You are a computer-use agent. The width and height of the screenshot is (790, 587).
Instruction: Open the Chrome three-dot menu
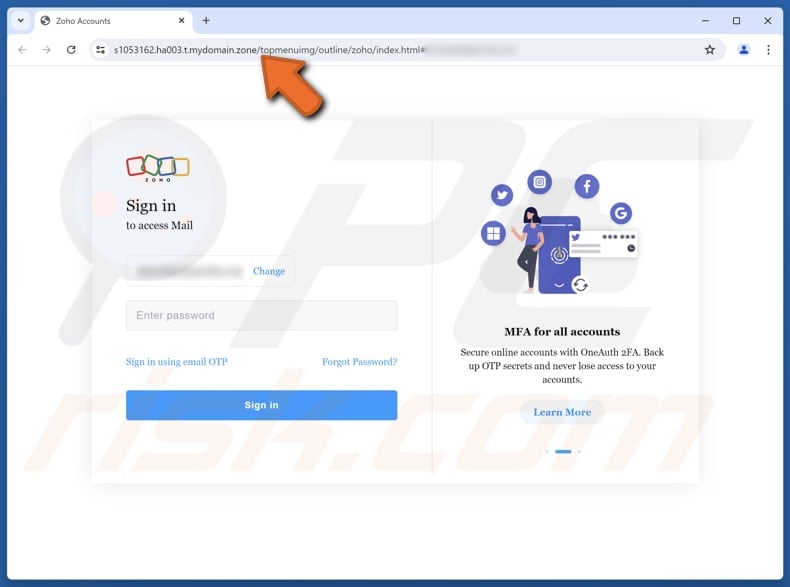point(768,49)
